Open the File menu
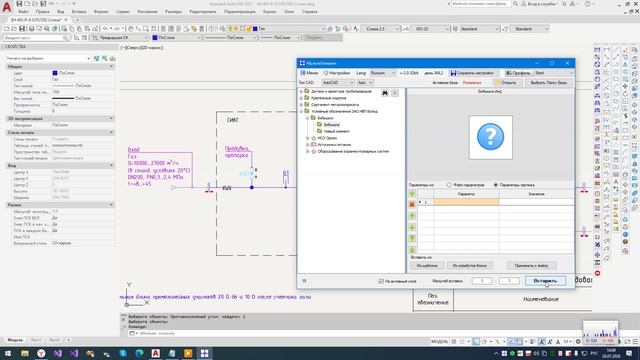 coord(23,12)
